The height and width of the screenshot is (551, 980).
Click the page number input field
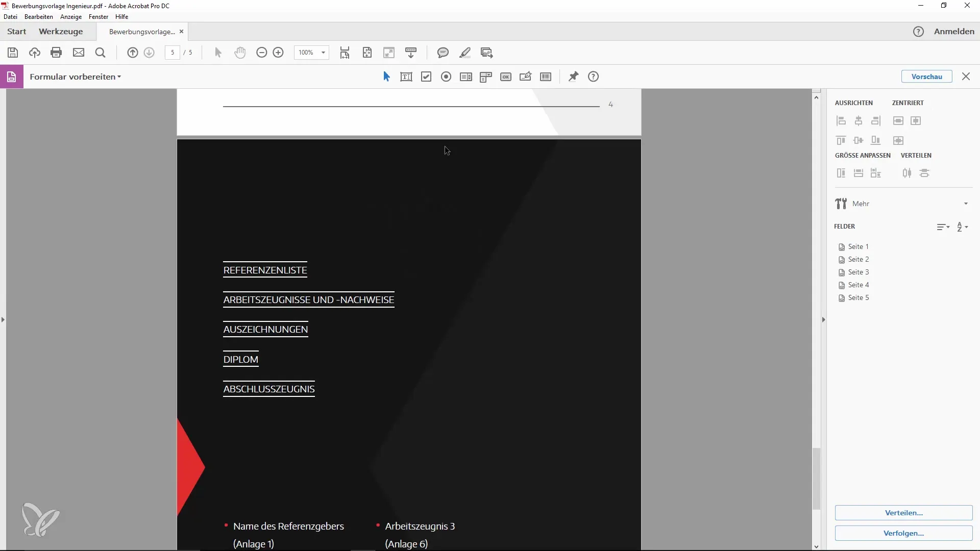point(173,53)
